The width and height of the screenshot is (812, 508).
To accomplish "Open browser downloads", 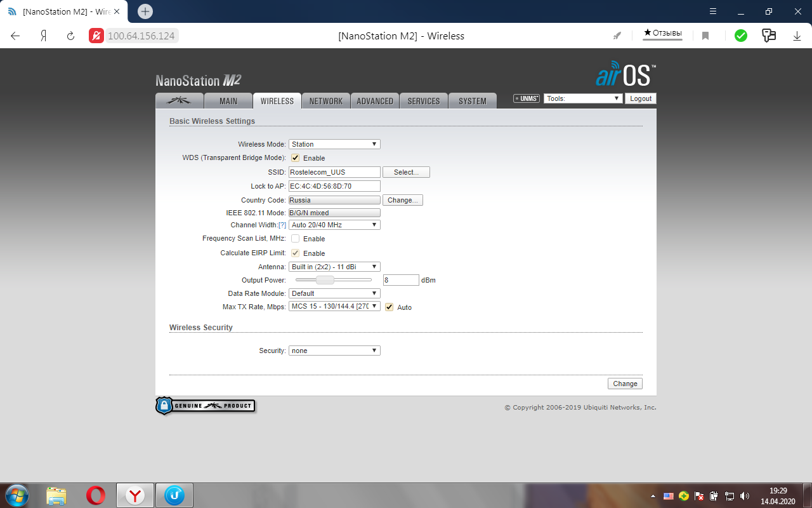I will (797, 36).
